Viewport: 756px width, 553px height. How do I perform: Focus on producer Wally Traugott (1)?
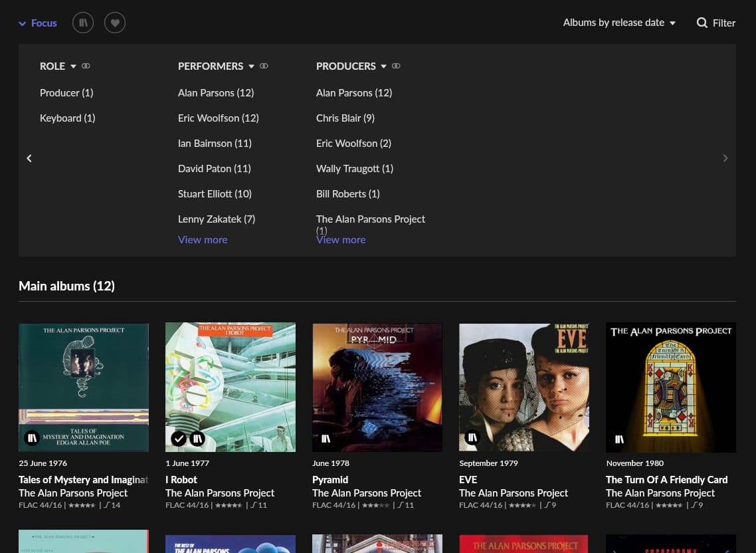coord(355,168)
